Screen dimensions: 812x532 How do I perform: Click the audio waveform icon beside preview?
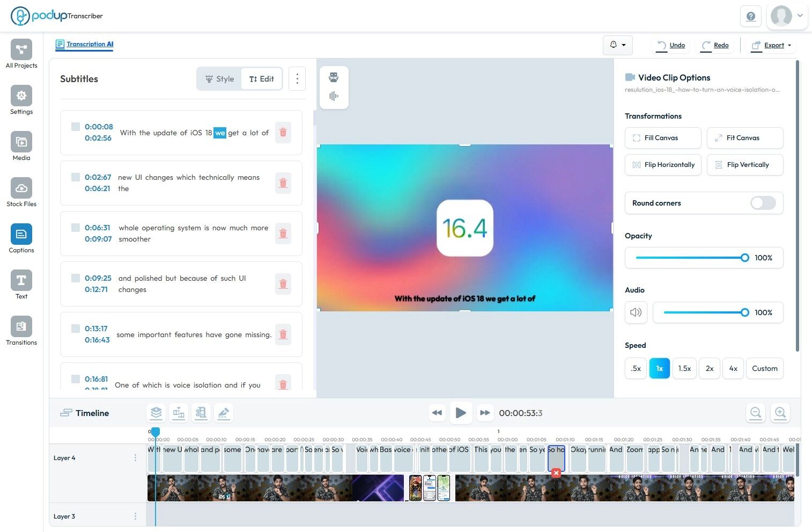tap(334, 96)
